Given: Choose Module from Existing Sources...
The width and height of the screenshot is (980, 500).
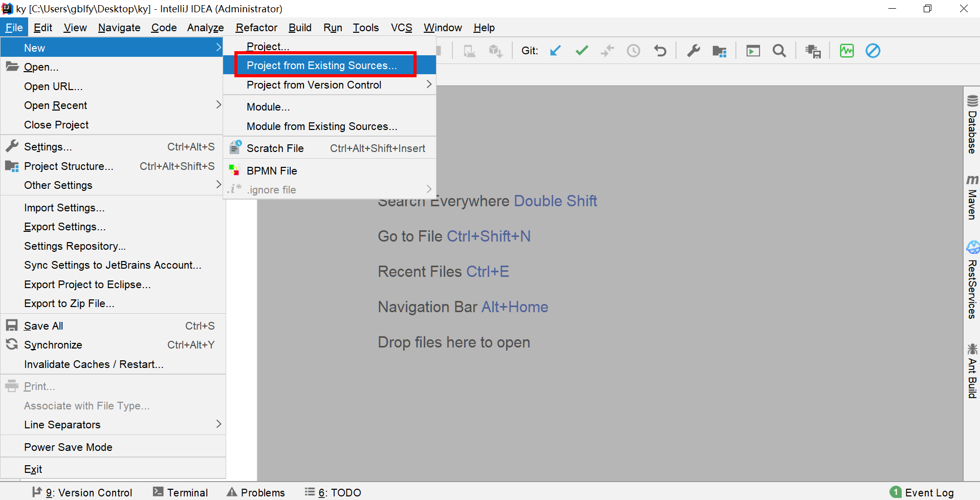Looking at the screenshot, I should pyautogui.click(x=330, y=126).
